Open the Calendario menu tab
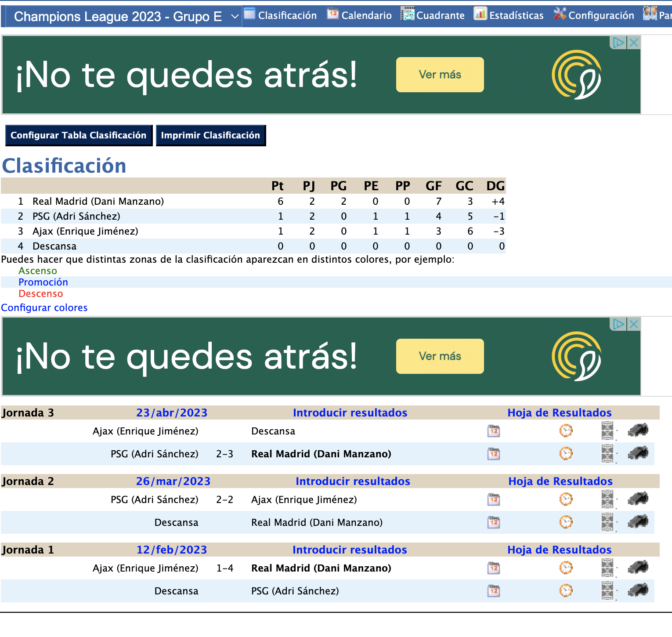Image resolution: width=672 pixels, height=637 pixels. pos(359,15)
